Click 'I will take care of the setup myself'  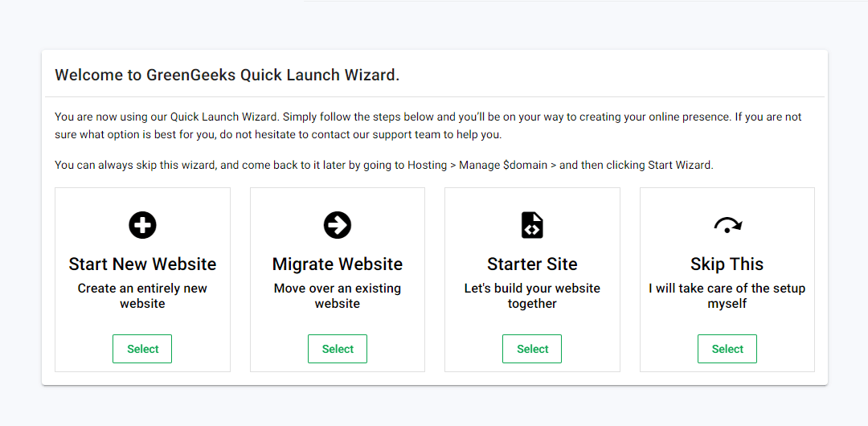727,296
